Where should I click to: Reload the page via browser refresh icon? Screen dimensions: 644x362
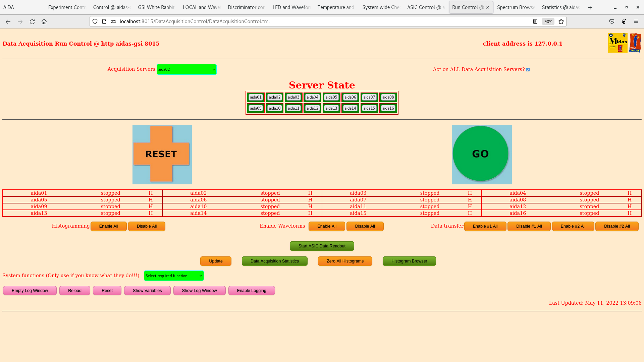pyautogui.click(x=32, y=21)
